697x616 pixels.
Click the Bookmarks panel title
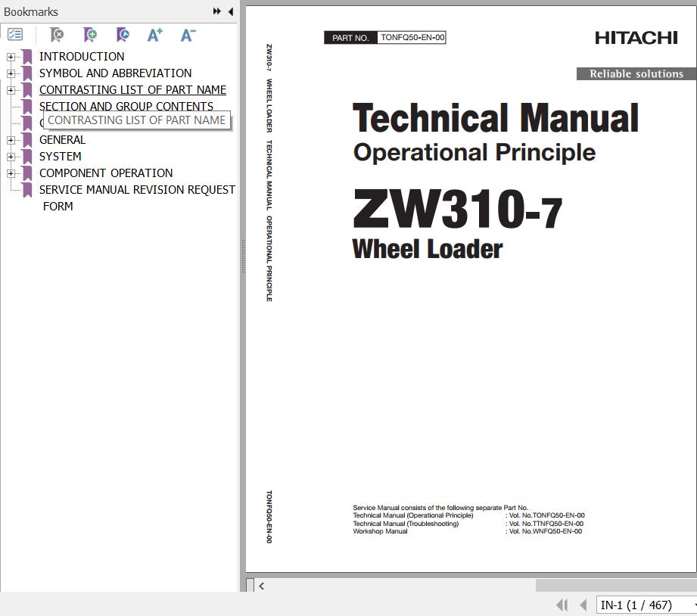(31, 11)
